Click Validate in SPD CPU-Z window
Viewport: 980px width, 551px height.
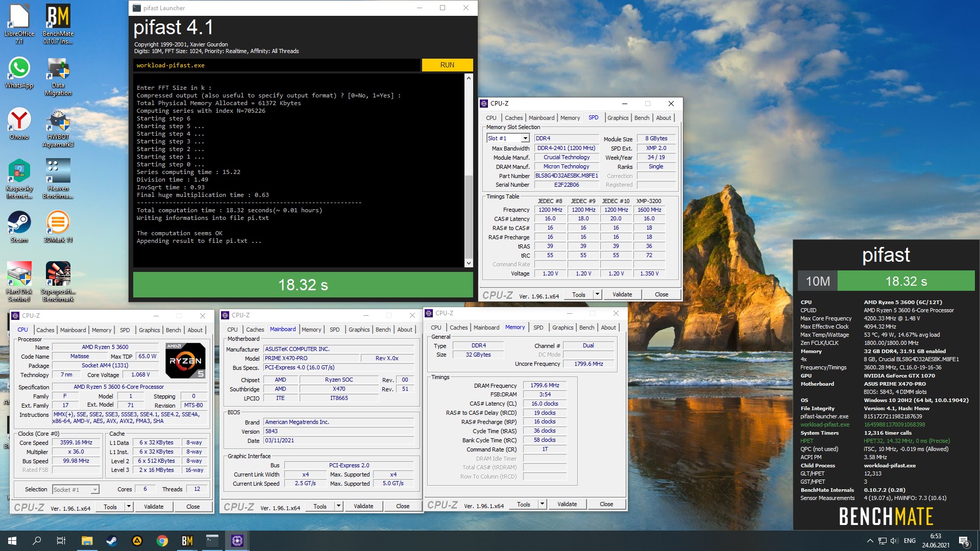pos(622,294)
